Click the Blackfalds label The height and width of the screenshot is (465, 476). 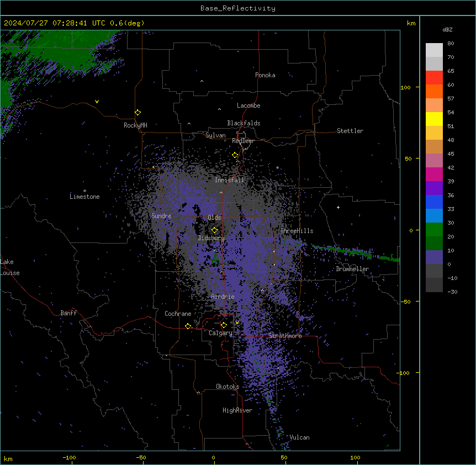click(x=244, y=123)
